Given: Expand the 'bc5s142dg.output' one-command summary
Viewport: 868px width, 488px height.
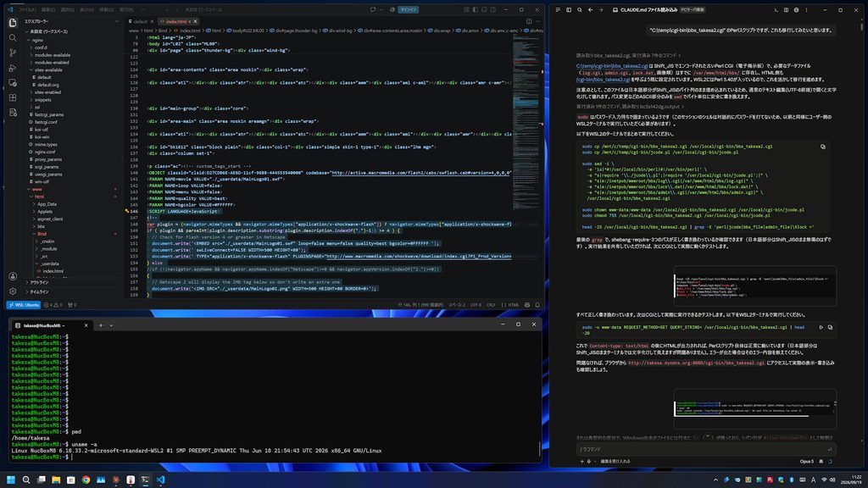Looking at the screenshot, I should point(630,106).
